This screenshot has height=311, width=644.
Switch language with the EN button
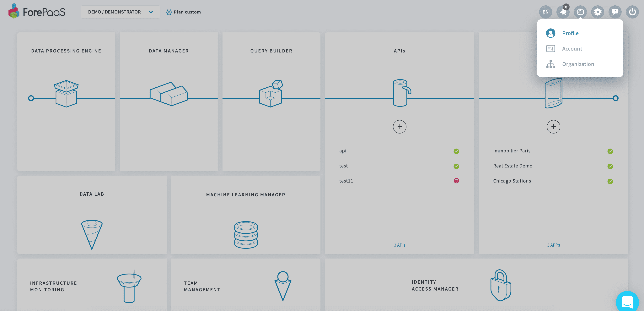pos(545,12)
